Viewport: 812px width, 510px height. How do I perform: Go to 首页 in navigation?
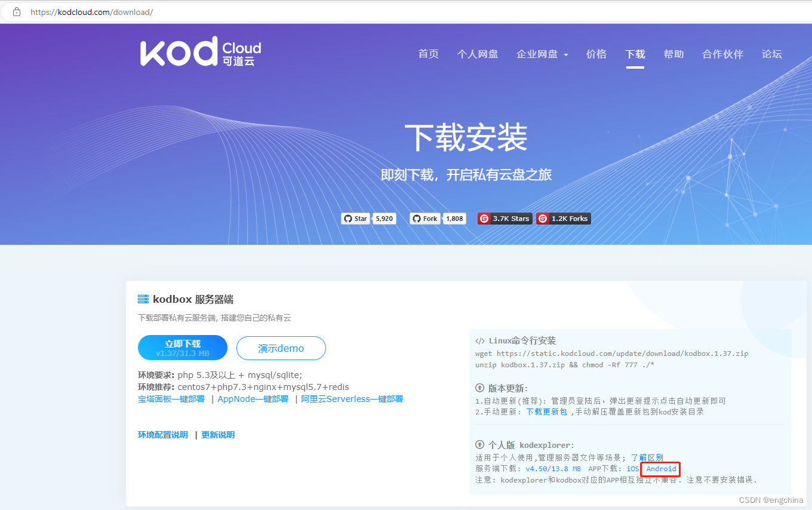(429, 54)
